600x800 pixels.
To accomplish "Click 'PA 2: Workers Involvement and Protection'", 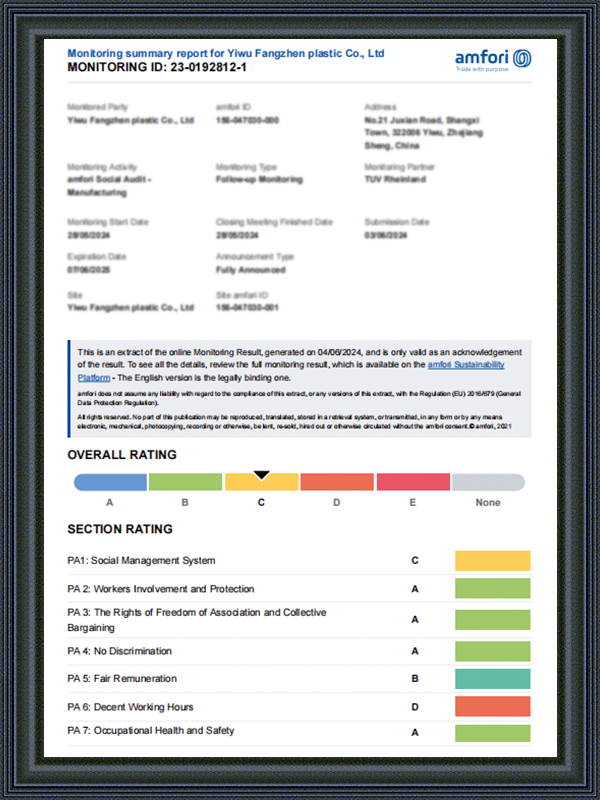I will coord(161,589).
